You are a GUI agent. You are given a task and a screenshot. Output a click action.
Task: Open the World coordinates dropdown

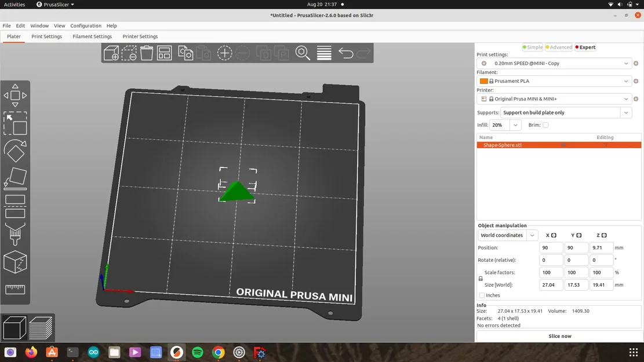click(507, 236)
